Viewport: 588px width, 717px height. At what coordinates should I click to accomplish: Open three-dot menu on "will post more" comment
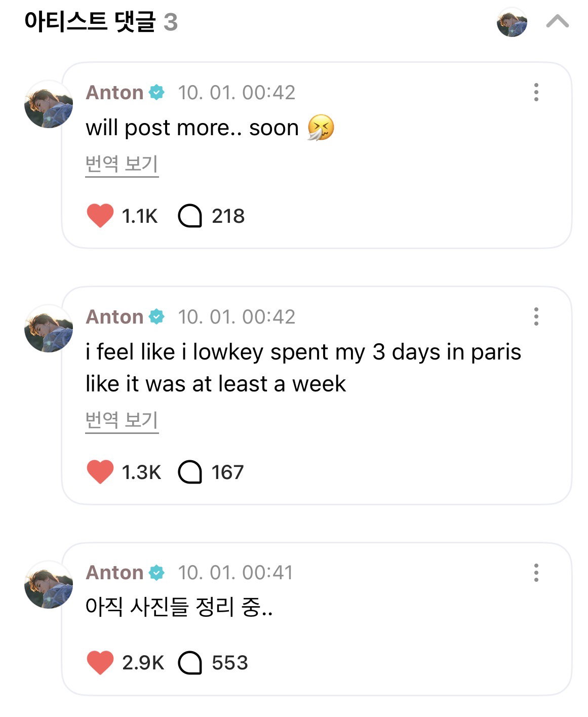(x=536, y=92)
